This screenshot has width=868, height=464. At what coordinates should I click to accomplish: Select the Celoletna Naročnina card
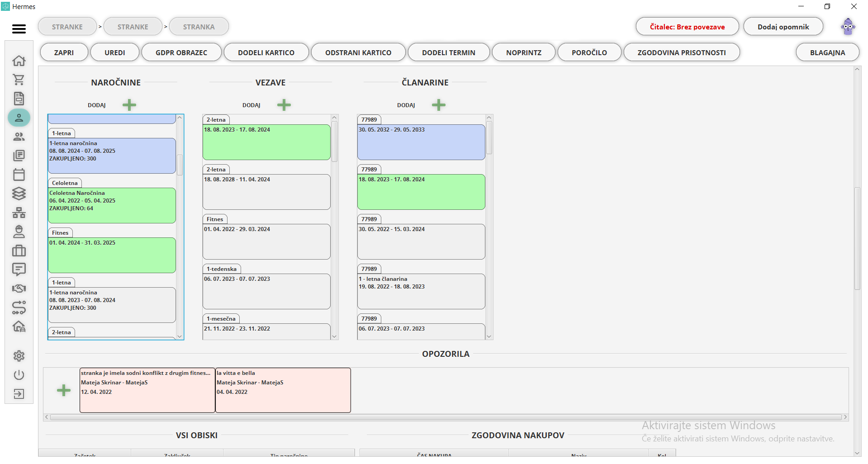click(112, 205)
